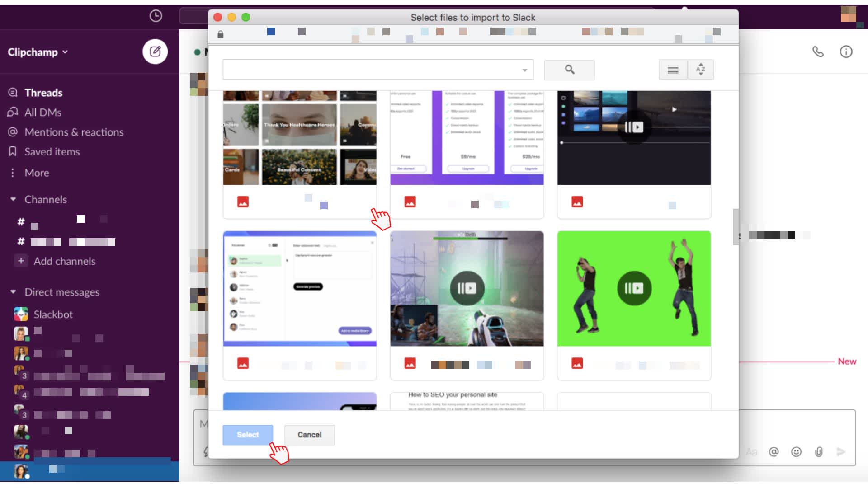Click image file icon under green screen thumbnail

tap(577, 363)
